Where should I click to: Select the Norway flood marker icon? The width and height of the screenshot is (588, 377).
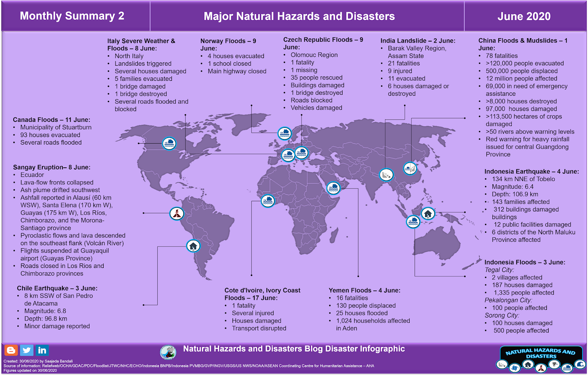[285, 134]
